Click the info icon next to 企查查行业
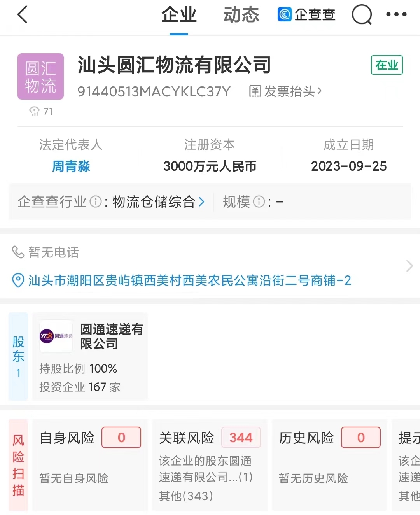The height and width of the screenshot is (515, 420). coord(95,201)
